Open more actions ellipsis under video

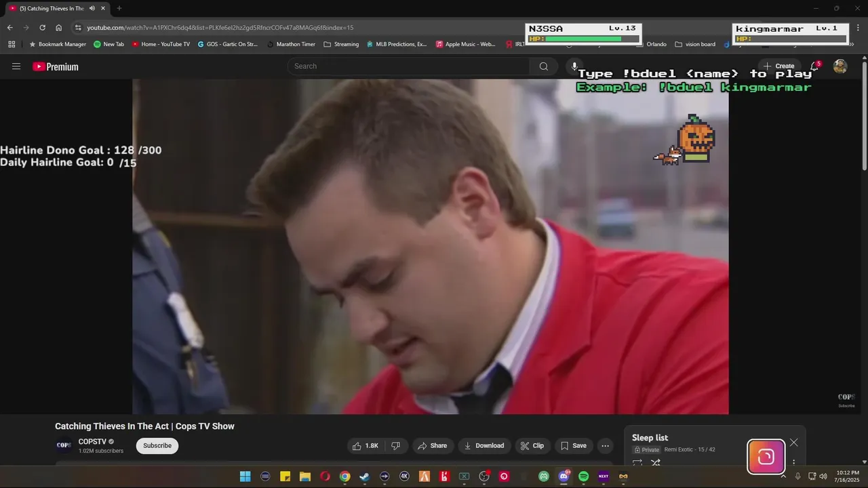(605, 446)
